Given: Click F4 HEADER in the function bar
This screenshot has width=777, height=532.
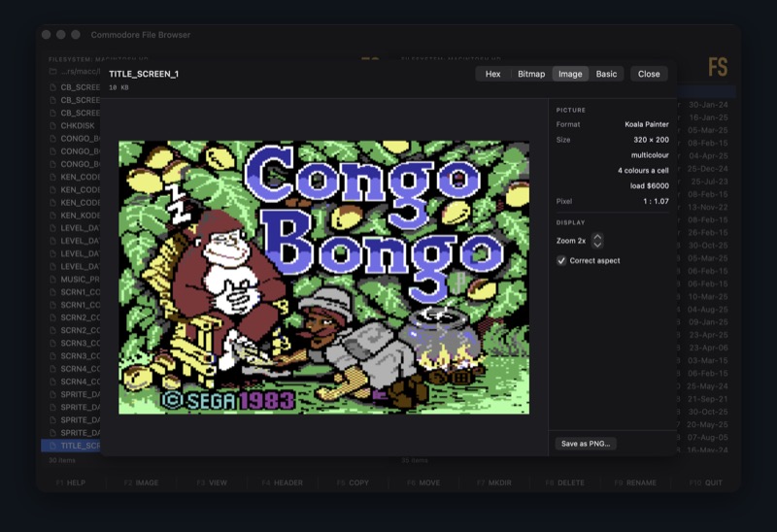Looking at the screenshot, I should 282,482.
